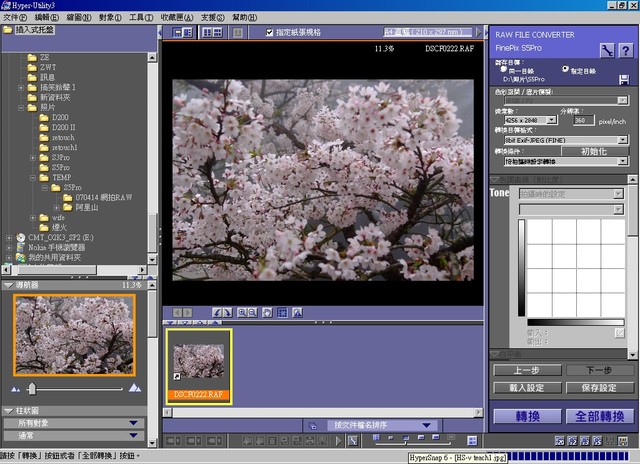640x464 pixels.
Task: Click the 全部轉換 convert all button
Action: click(x=600, y=417)
